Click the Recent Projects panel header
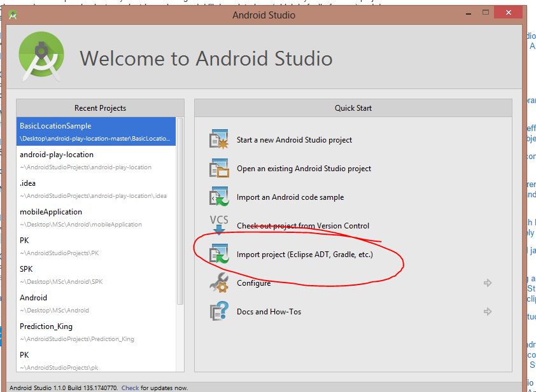Image resolution: width=536 pixels, height=392 pixels. coord(100,108)
